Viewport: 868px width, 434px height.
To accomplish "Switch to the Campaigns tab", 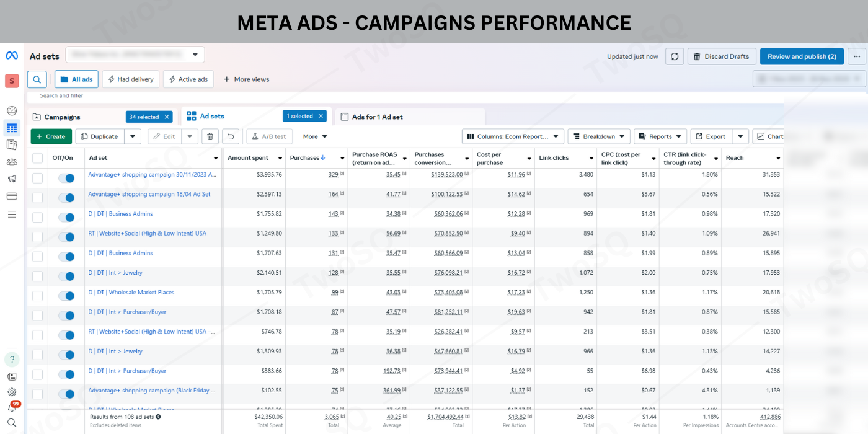I will point(62,117).
